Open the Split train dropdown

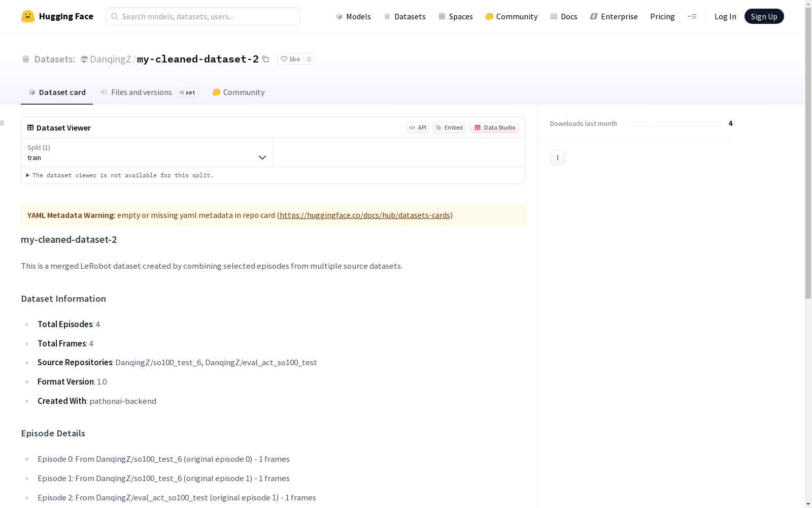coord(147,152)
